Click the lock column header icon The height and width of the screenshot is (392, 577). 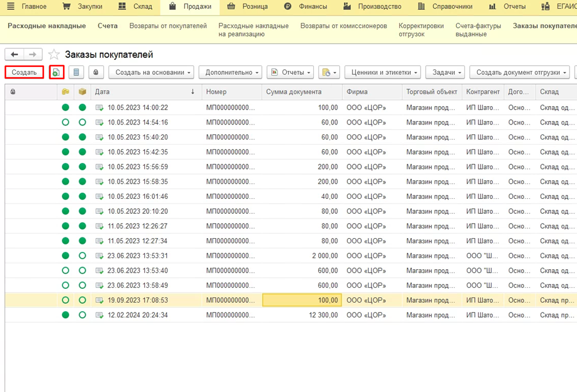tap(13, 92)
